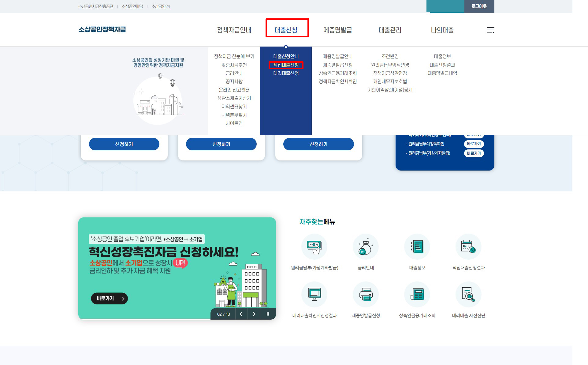
Task: Click the 로그아웃 button
Action: [x=479, y=6]
